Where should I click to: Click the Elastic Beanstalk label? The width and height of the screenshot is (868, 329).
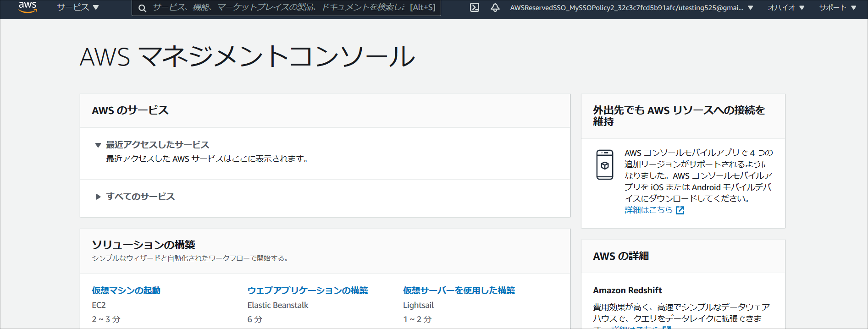(278, 305)
